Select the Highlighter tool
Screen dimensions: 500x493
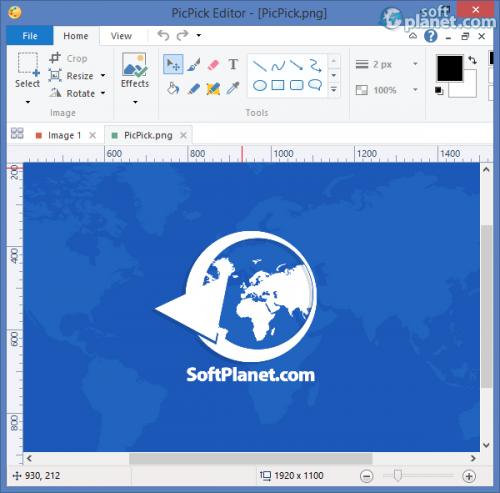213,89
